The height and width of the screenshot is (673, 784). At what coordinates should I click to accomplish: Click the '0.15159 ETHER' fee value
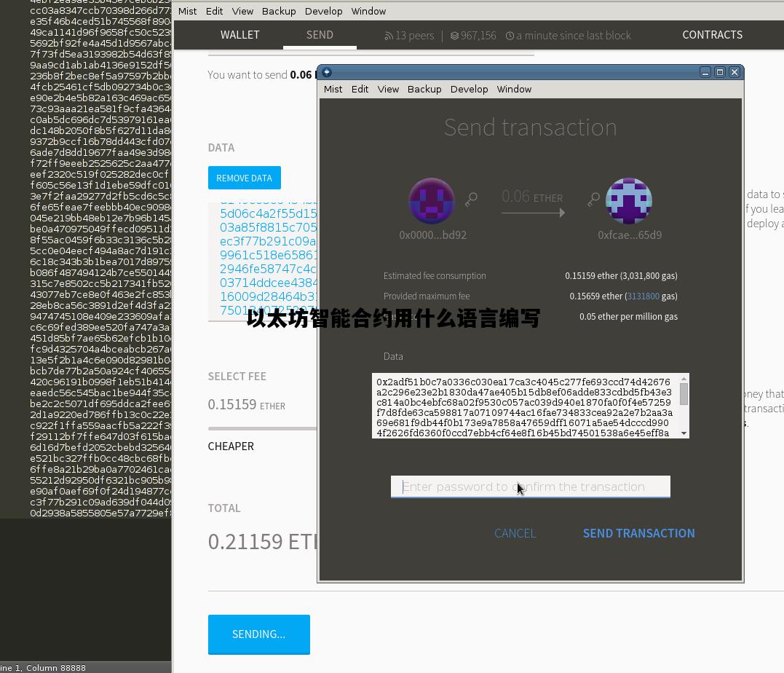[247, 404]
